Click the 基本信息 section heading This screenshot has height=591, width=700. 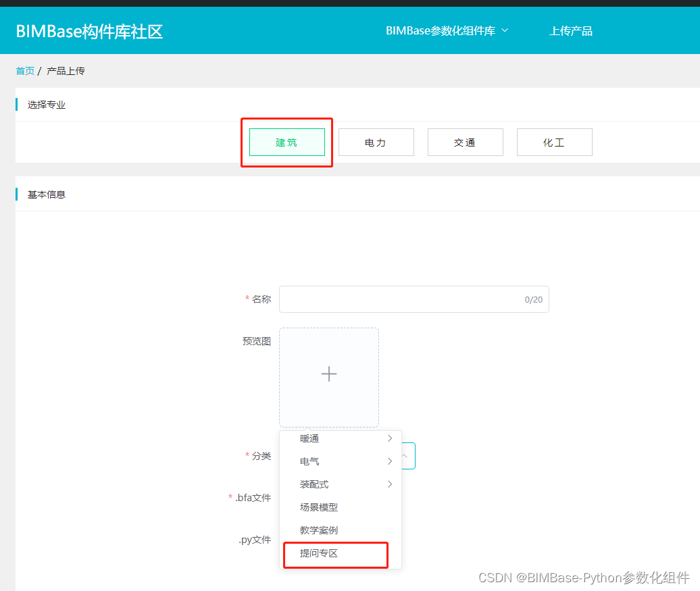[47, 195]
